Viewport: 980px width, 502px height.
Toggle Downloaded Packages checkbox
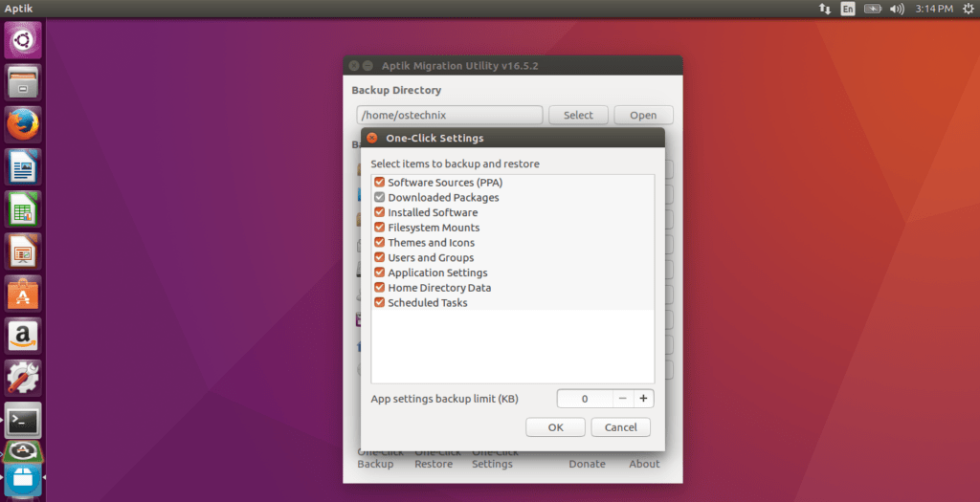[x=379, y=197]
